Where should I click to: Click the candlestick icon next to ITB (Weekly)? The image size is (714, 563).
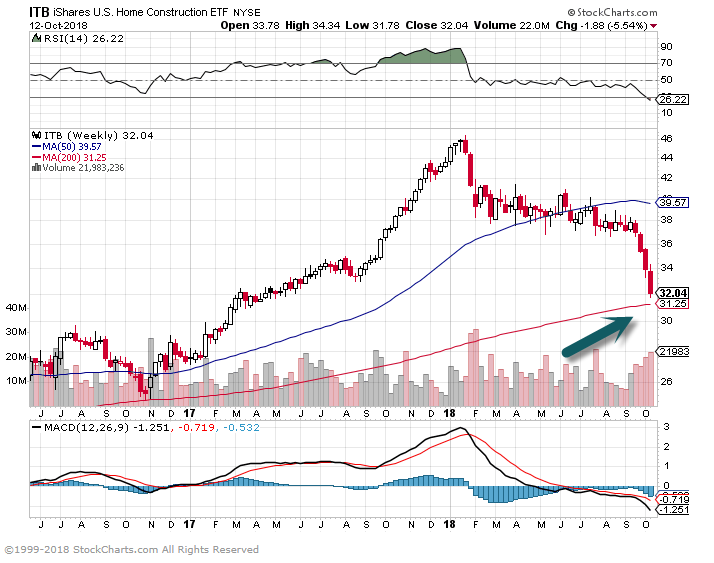(36, 135)
